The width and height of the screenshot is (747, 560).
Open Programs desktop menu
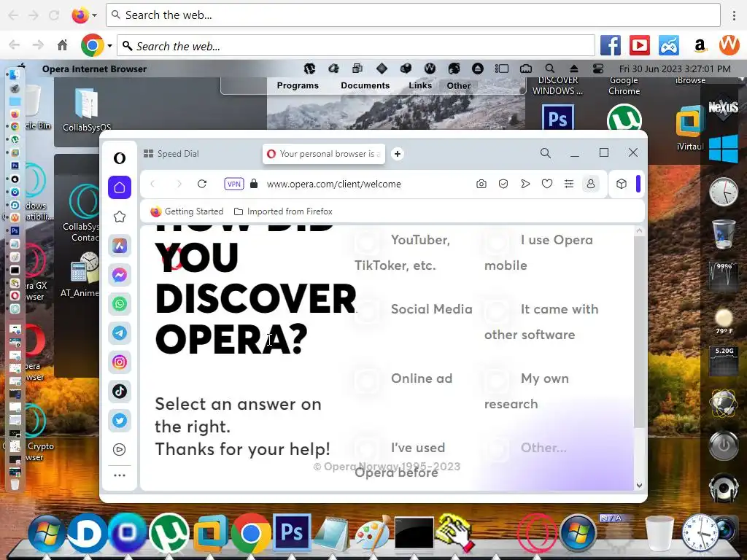298,86
